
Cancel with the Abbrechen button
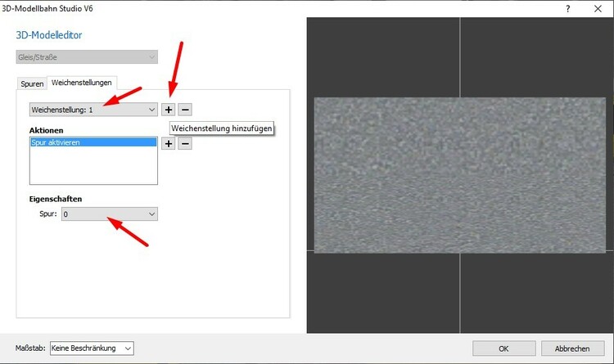[572, 348]
